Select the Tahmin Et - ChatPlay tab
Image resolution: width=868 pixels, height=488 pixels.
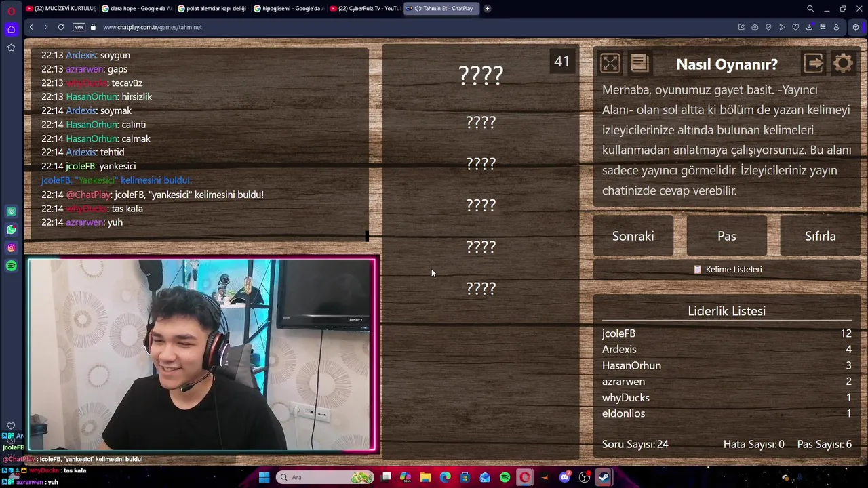pos(441,9)
